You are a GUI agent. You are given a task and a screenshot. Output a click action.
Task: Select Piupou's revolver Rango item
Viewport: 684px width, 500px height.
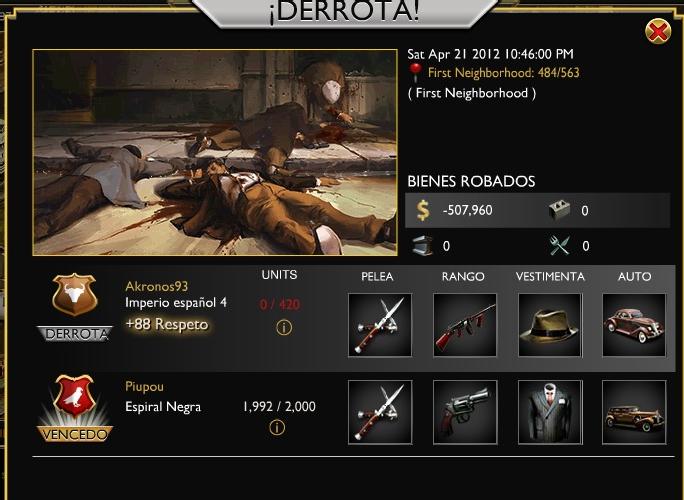click(x=465, y=412)
